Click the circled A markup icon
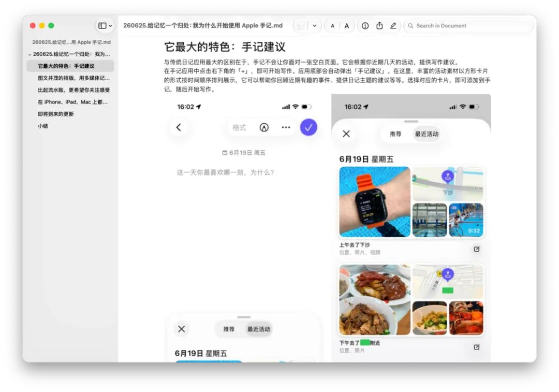 coord(264,127)
